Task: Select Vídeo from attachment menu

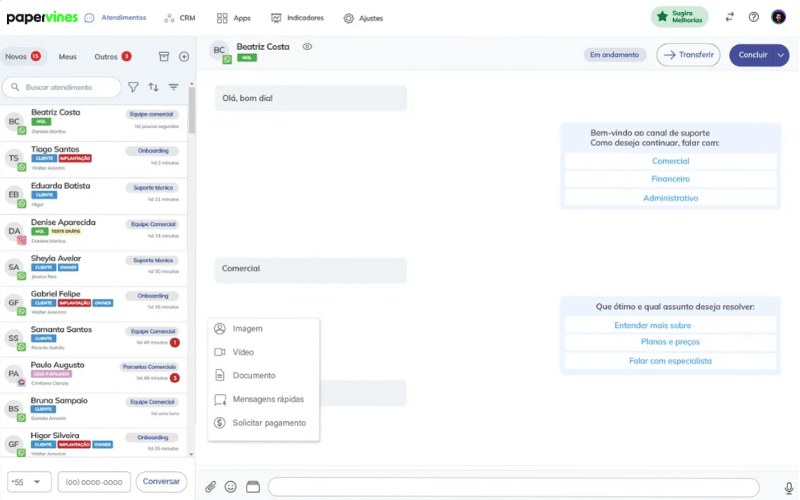Action: coord(263,352)
